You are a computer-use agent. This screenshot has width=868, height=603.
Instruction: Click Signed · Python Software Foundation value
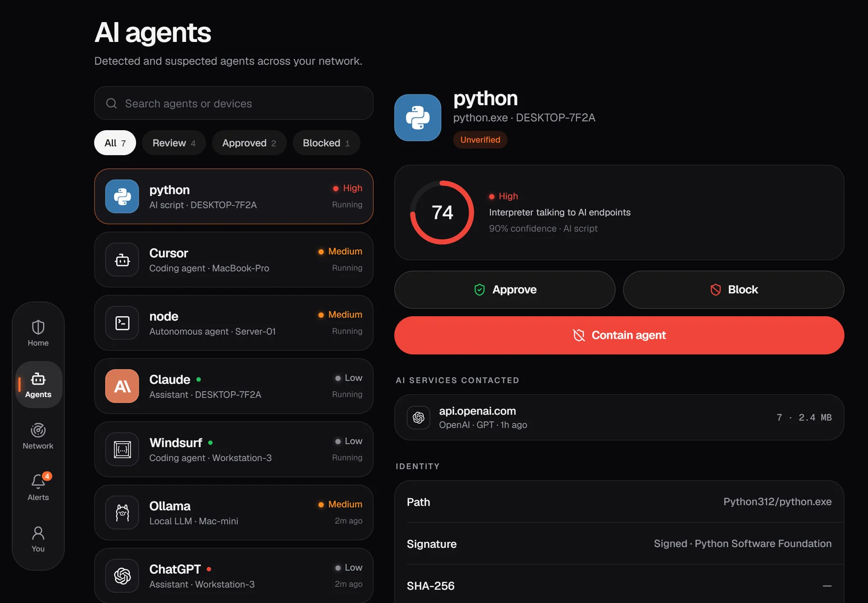(743, 544)
